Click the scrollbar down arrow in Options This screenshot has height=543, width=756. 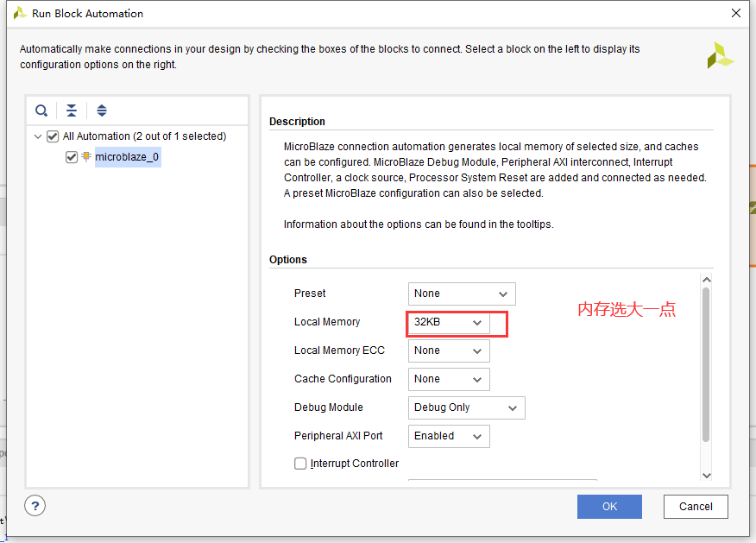706,475
